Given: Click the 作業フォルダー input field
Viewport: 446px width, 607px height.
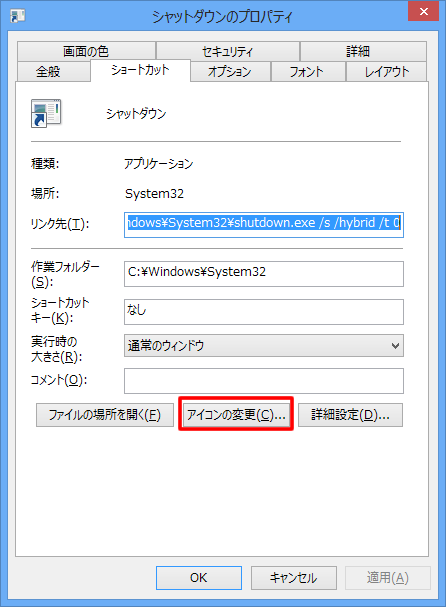Looking at the screenshot, I should tap(264, 274).
